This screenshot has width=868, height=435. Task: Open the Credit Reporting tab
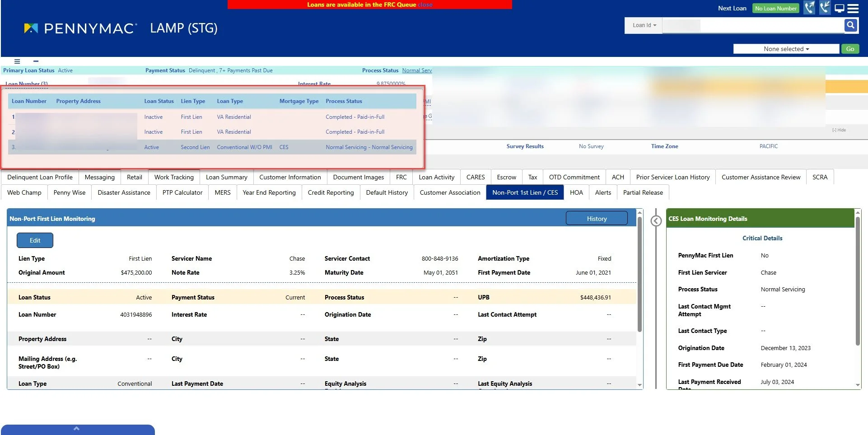point(331,192)
